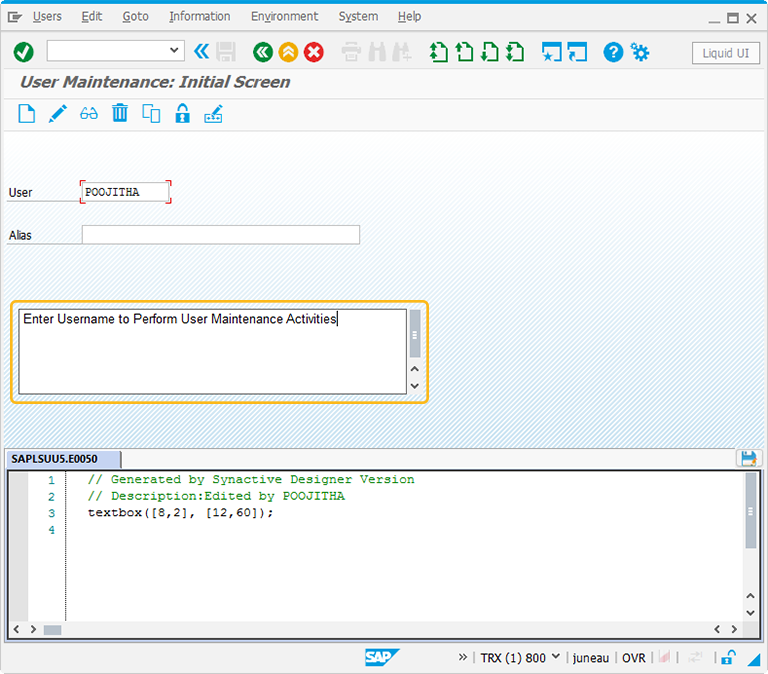Screen dimensions: 768x674
Task: Click the juneau server name in status bar
Action: (591, 658)
